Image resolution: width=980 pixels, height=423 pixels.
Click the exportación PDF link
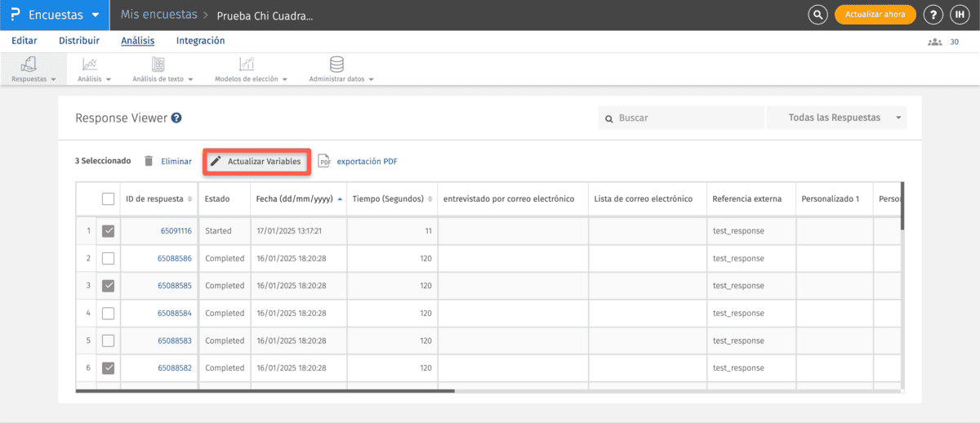pos(367,162)
